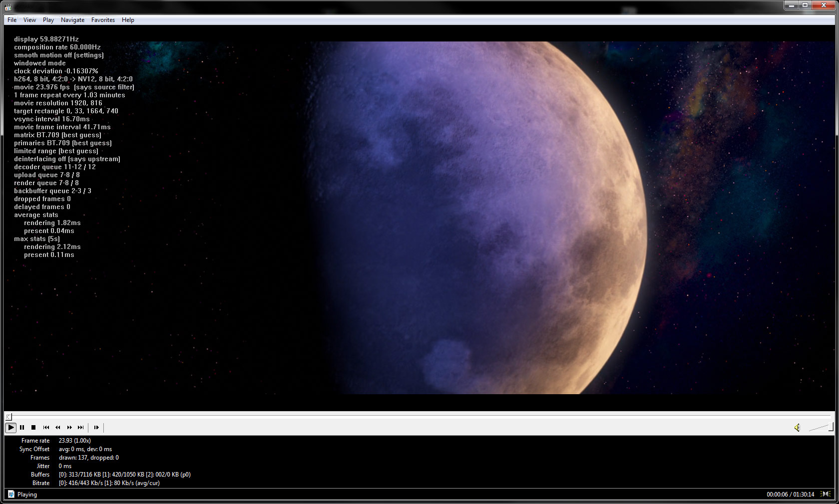Image resolution: width=839 pixels, height=504 pixels.
Task: Mute audio using the yellow speaker icon
Action: (x=797, y=428)
